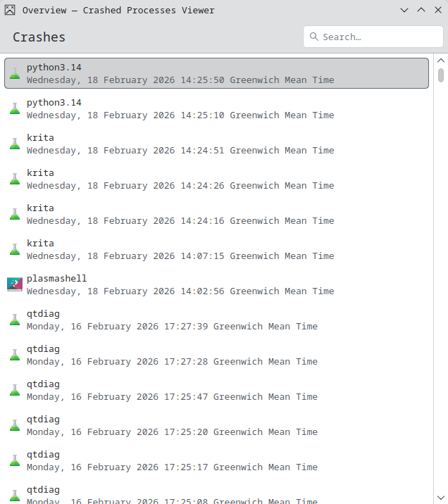Click the flask icon for krita 14:24:51 crash
Viewport: 448px width, 504px height.
[14, 144]
